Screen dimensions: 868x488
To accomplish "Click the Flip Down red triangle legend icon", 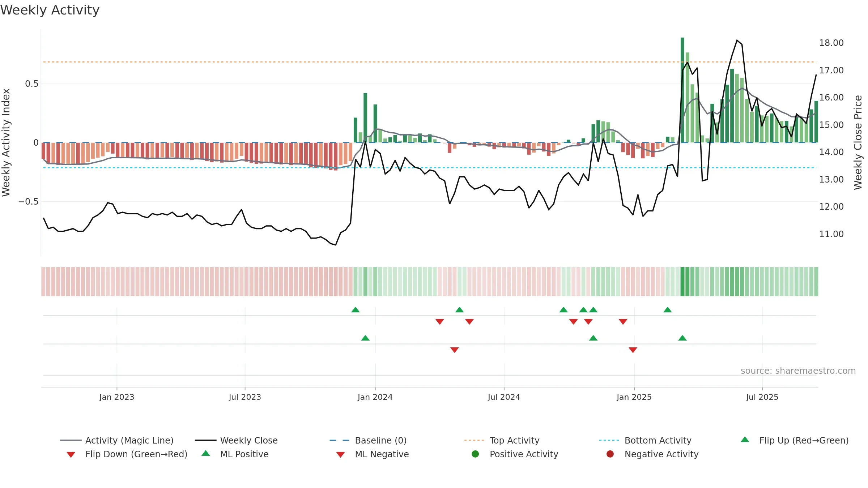I will [71, 455].
